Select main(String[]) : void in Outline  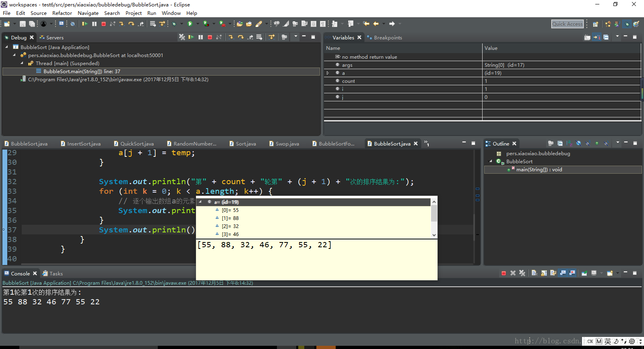click(x=563, y=170)
